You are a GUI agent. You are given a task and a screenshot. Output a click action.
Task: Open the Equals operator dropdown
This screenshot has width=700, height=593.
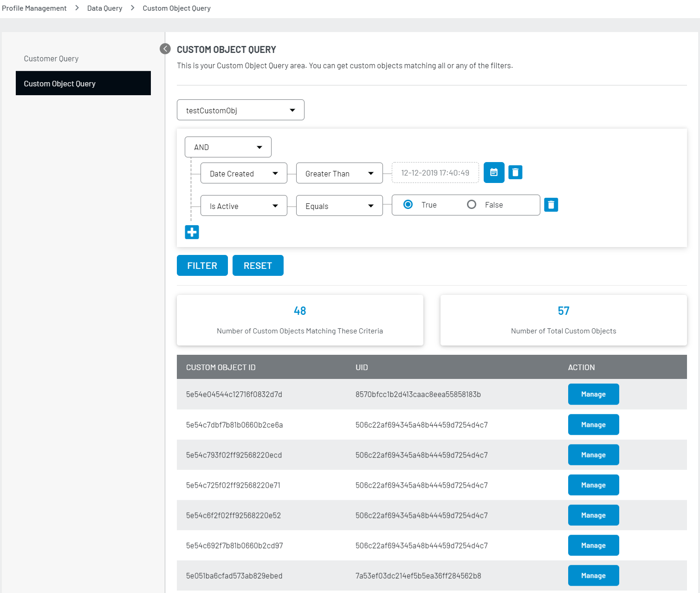339,206
